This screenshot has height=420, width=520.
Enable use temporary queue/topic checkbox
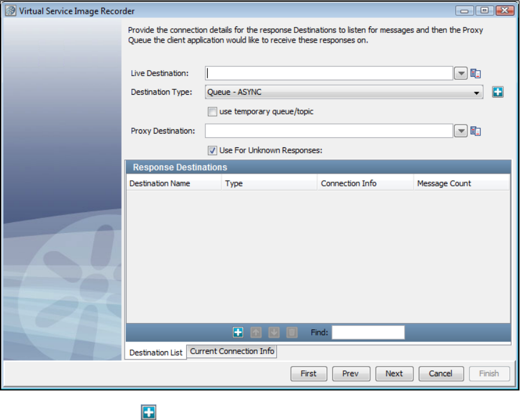pyautogui.click(x=212, y=112)
